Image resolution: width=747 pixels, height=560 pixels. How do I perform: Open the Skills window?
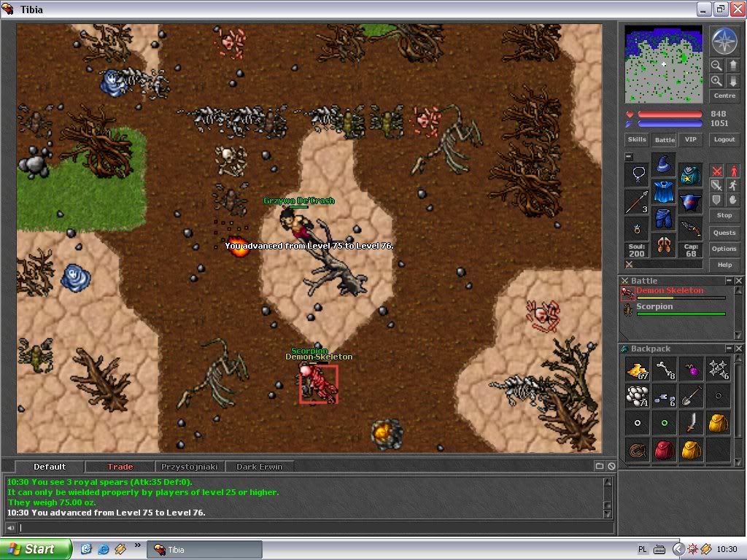point(637,139)
